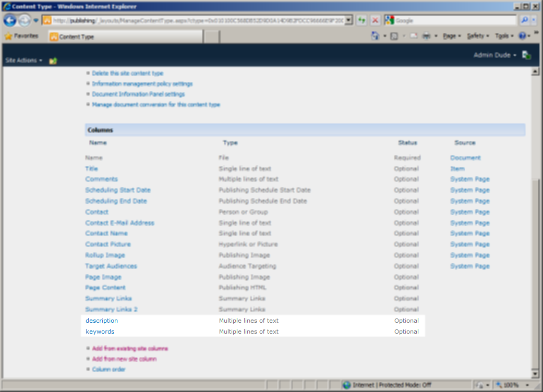The width and height of the screenshot is (543, 392).
Task: Open the Site Actions dropdown menu
Action: [x=23, y=60]
